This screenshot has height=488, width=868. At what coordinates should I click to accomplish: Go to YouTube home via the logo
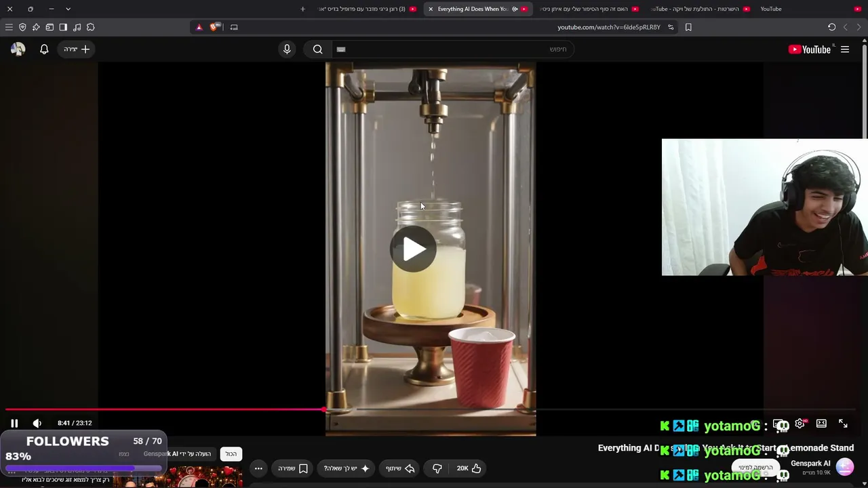pyautogui.click(x=810, y=49)
